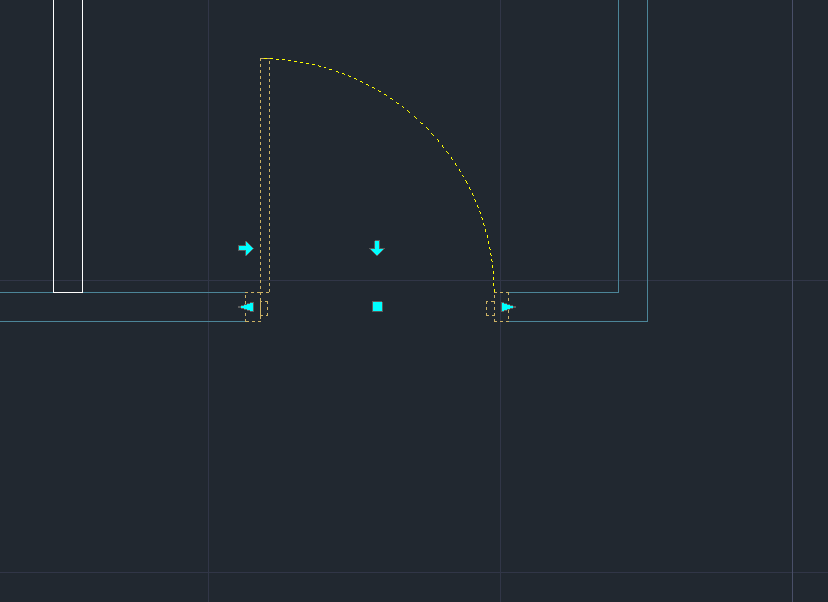Image resolution: width=828 pixels, height=602 pixels.
Task: Select the right triangular stretch grip
Action: click(x=507, y=307)
